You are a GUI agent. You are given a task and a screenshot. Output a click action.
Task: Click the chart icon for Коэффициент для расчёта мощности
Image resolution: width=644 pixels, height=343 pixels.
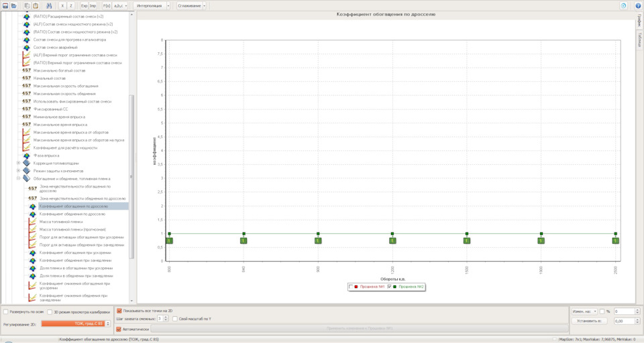[x=27, y=147]
